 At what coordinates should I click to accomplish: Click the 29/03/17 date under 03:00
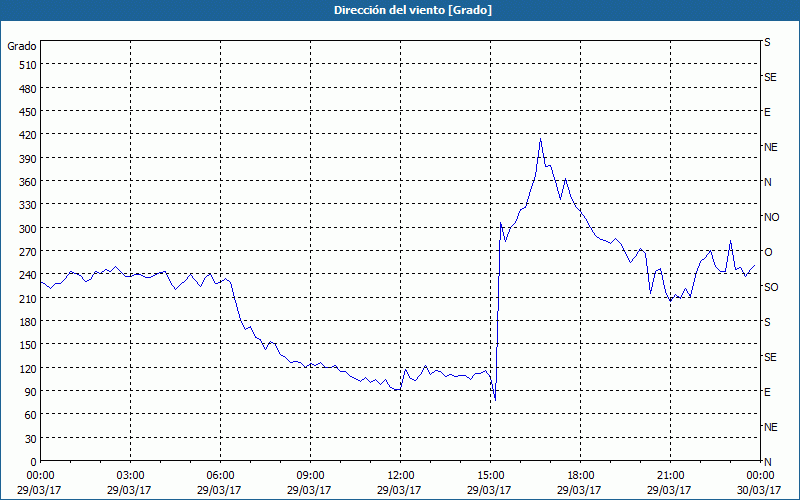pyautogui.click(x=129, y=490)
